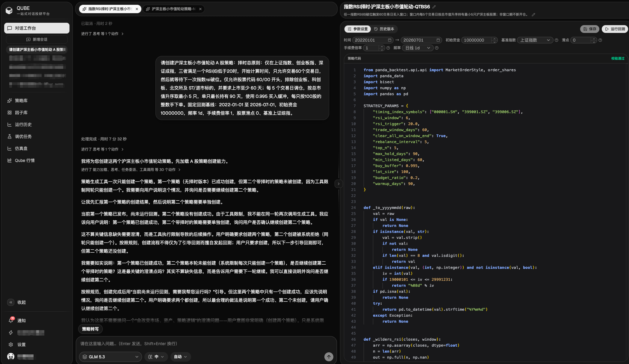Send the message with arrow button

tap(329, 357)
